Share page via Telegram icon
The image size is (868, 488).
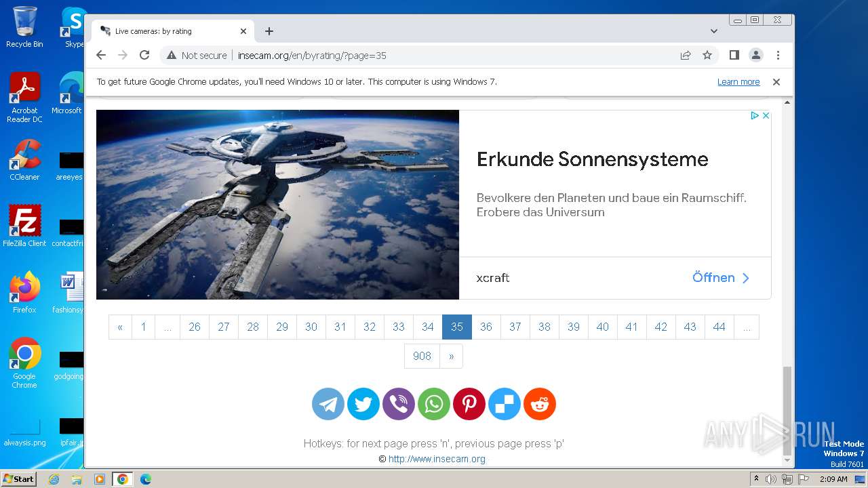(x=328, y=404)
